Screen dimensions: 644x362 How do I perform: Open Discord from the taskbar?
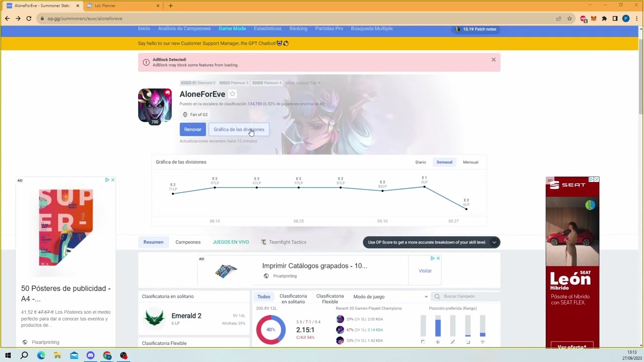[x=91, y=355]
